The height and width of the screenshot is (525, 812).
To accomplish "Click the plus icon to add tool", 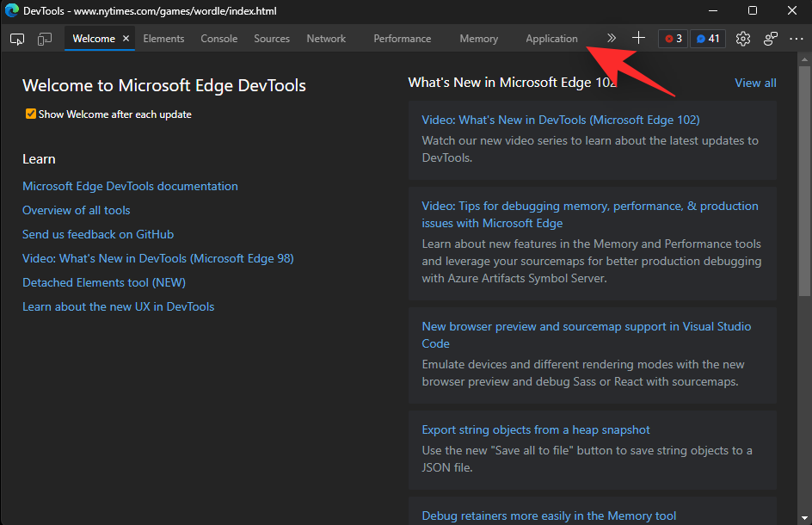I will pos(638,39).
